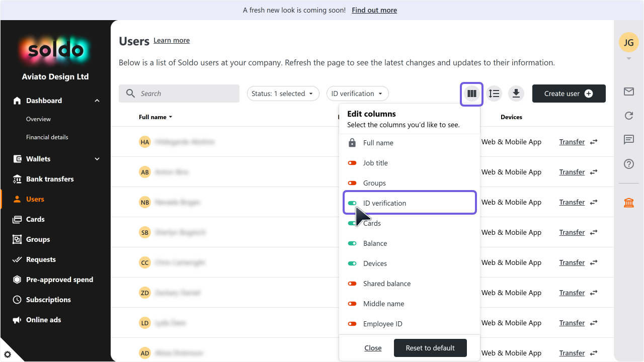Open Requests in the sidebar
This screenshot has width=644, height=362.
click(x=41, y=259)
